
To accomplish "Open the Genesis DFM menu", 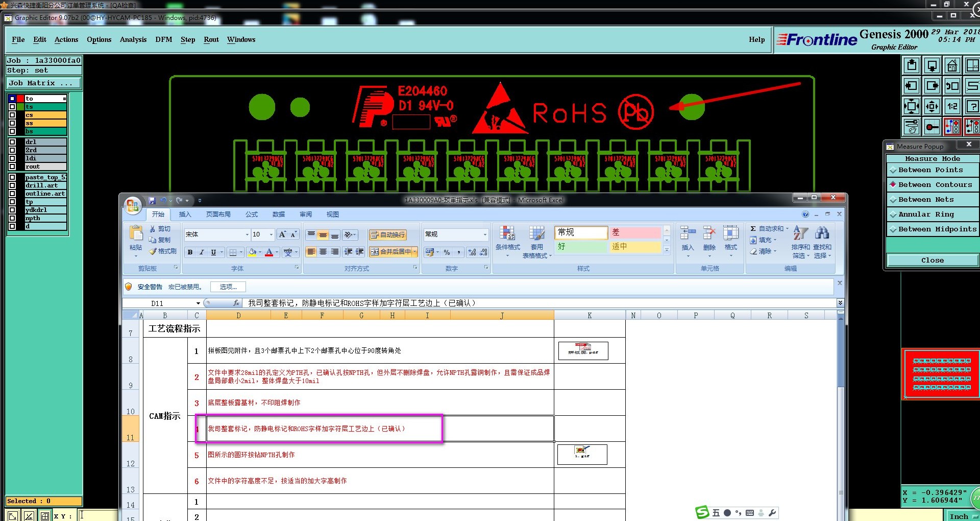I will point(164,40).
